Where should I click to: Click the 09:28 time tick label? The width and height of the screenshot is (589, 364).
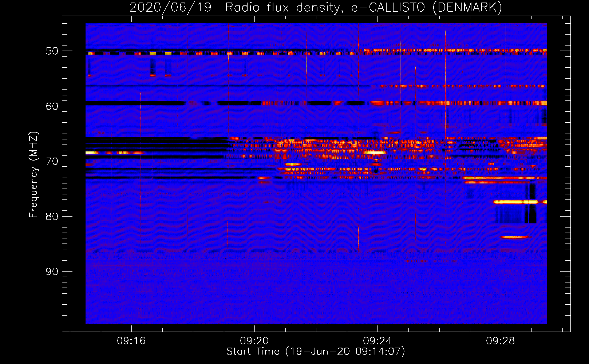click(x=501, y=341)
